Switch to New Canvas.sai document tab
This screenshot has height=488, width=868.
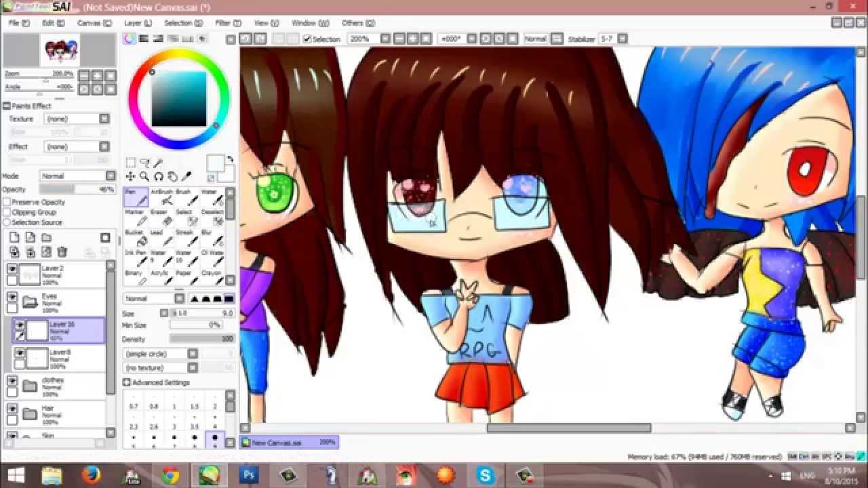[290, 443]
